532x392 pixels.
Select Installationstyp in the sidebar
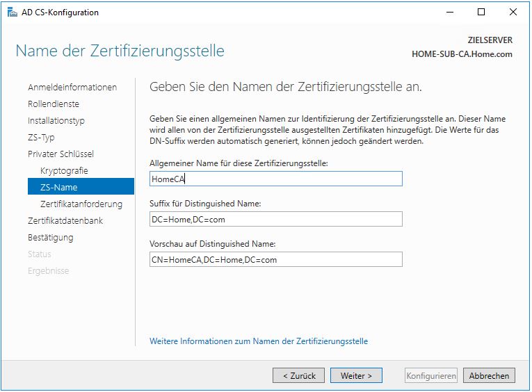pyautogui.click(x=56, y=121)
